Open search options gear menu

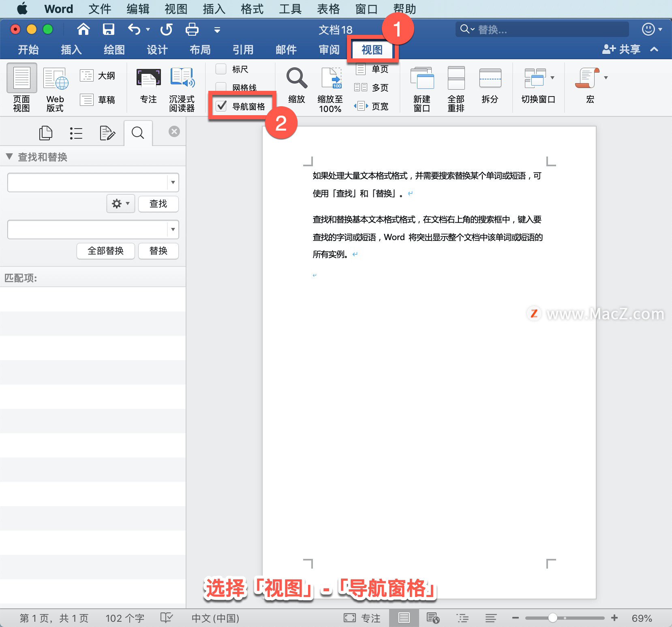pos(121,204)
